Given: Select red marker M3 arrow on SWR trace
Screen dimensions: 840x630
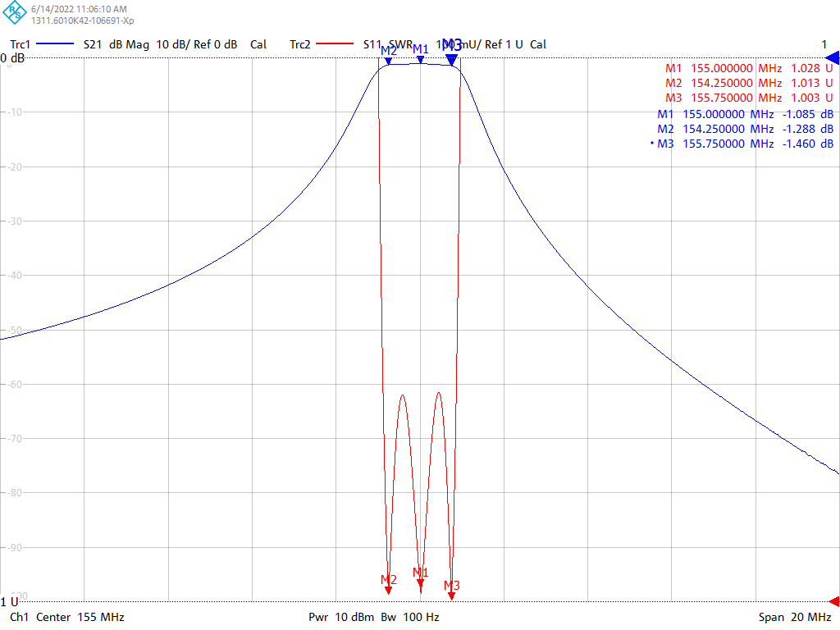Looking at the screenshot, I should tap(452, 596).
